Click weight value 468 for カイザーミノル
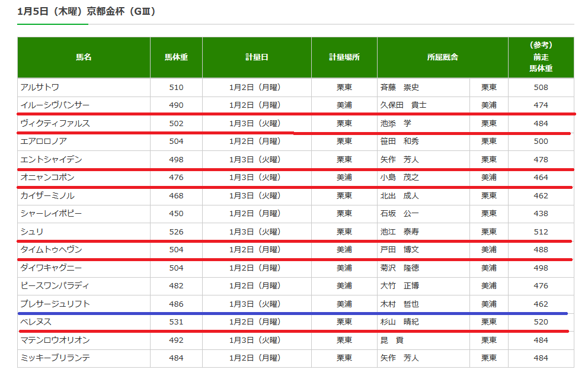 pyautogui.click(x=176, y=195)
